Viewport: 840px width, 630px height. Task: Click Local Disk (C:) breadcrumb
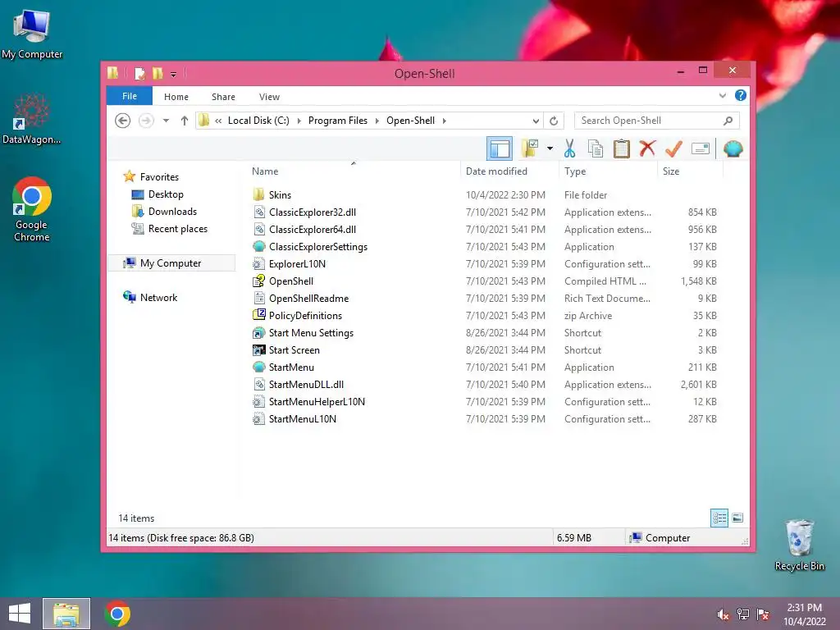point(258,121)
